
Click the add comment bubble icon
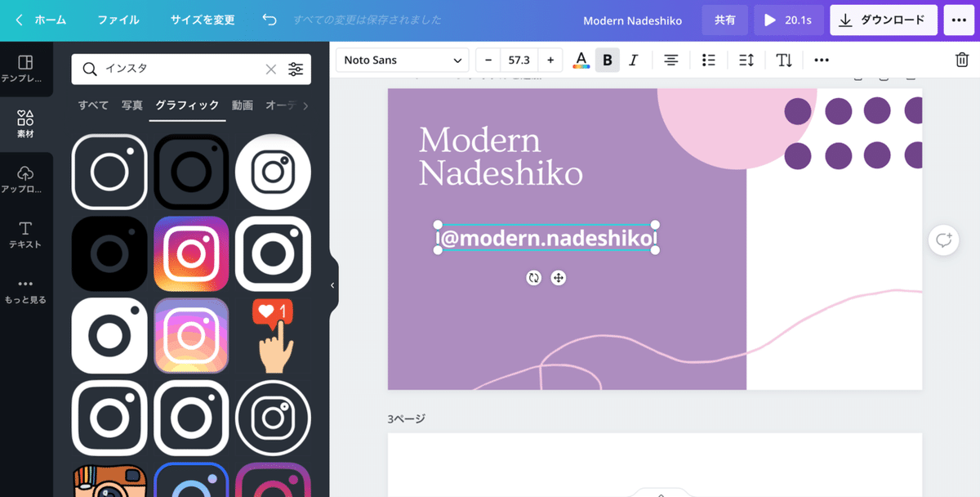[x=943, y=240]
